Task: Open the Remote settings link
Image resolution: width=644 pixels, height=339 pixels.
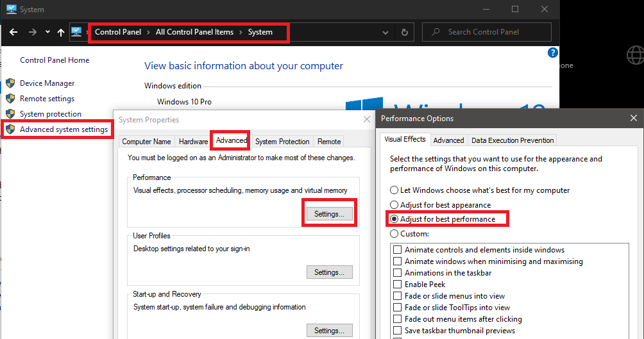Action: (x=47, y=99)
